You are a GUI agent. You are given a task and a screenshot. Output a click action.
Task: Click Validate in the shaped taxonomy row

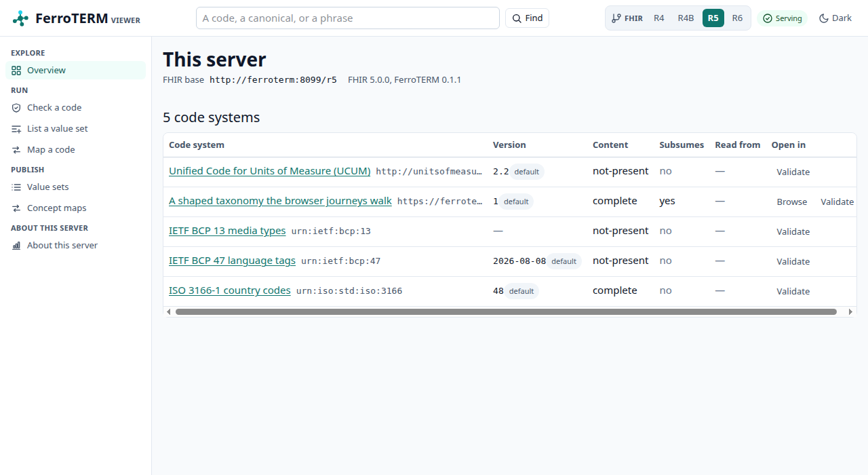(837, 202)
